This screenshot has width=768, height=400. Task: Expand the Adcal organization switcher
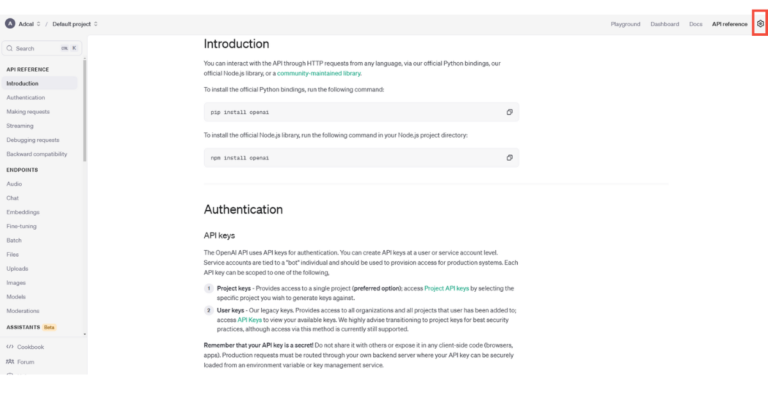click(x=39, y=23)
